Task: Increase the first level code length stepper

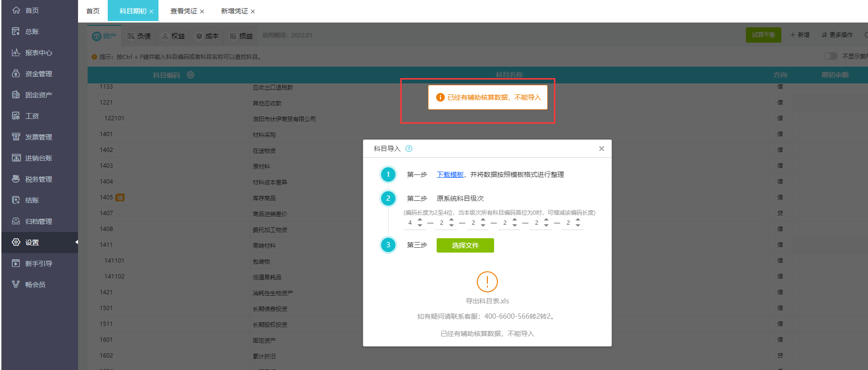Action: (x=420, y=220)
